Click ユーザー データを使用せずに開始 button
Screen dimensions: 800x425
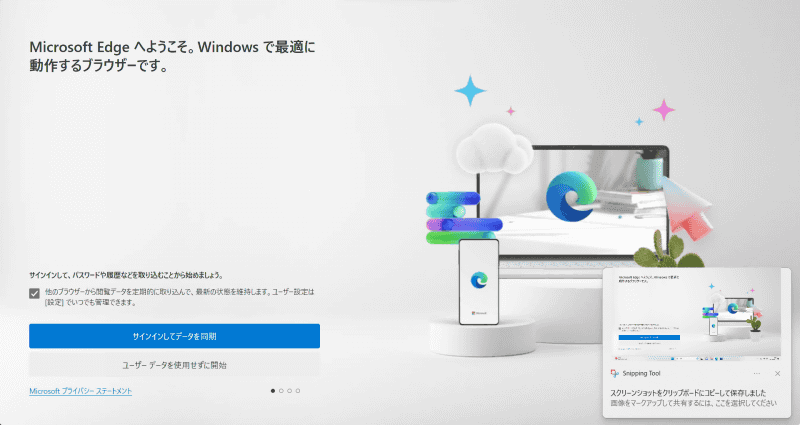(174, 365)
